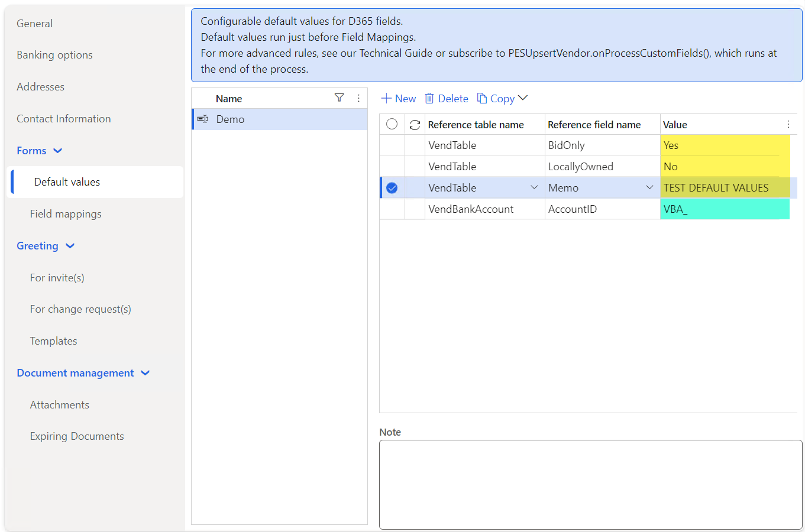Delete the selected default value row
This screenshot has width=805, height=532.
[x=447, y=98]
